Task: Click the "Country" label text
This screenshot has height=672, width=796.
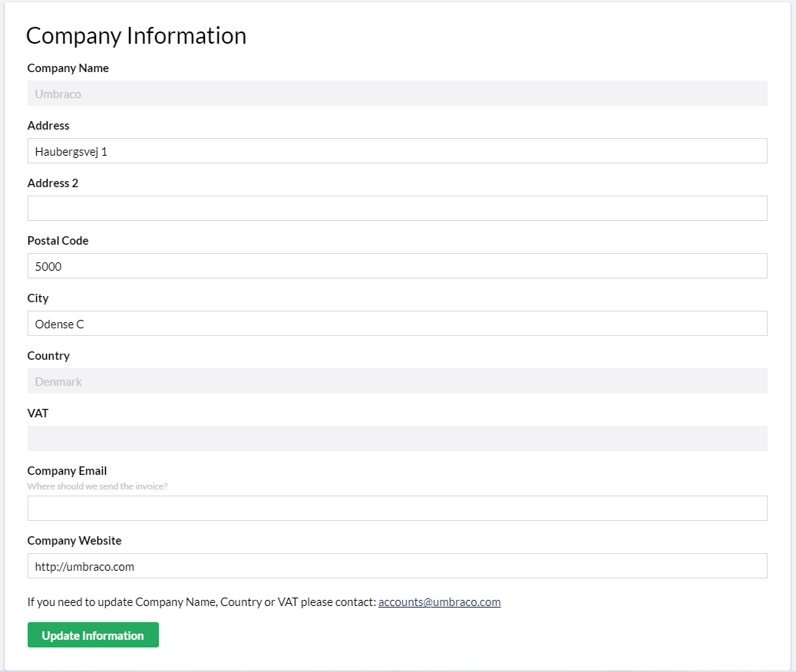Action: tap(48, 356)
